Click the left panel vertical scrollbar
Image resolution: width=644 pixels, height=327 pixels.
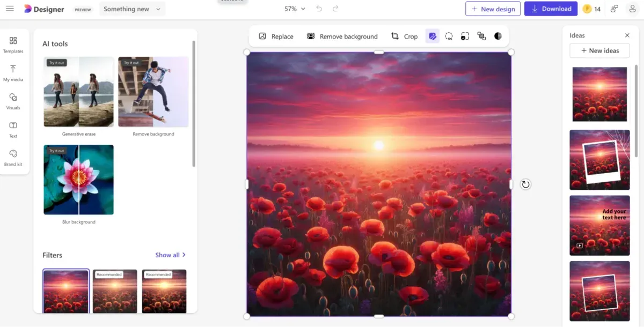click(194, 103)
